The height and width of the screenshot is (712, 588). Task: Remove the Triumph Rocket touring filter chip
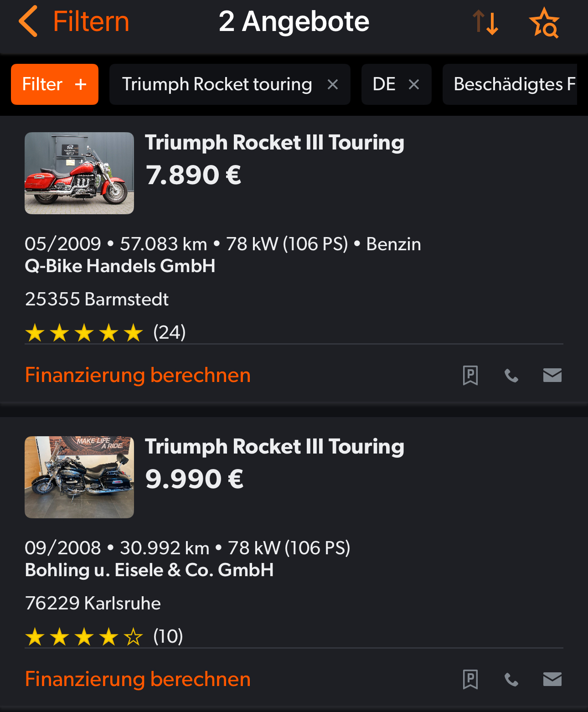333,84
